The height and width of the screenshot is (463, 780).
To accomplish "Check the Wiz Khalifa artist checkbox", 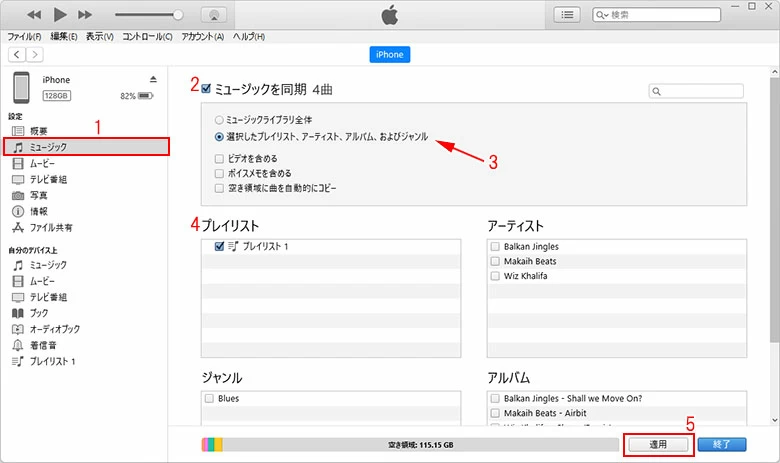I will pos(495,276).
